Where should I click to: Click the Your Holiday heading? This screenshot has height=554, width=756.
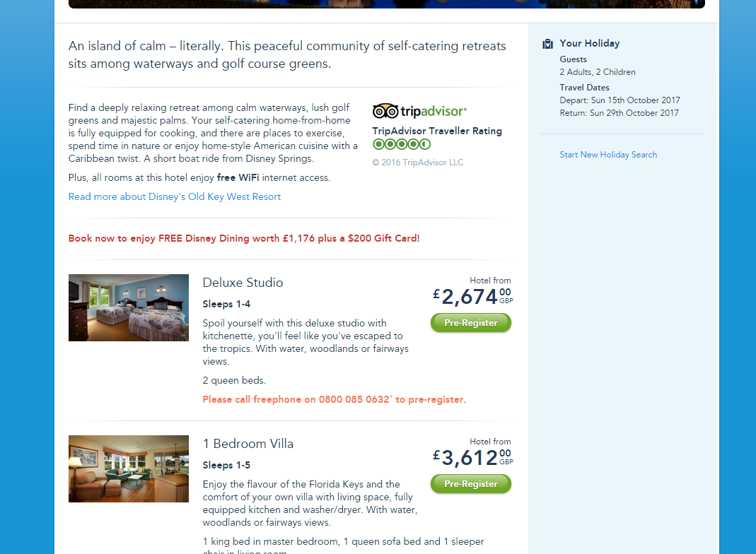tap(589, 43)
